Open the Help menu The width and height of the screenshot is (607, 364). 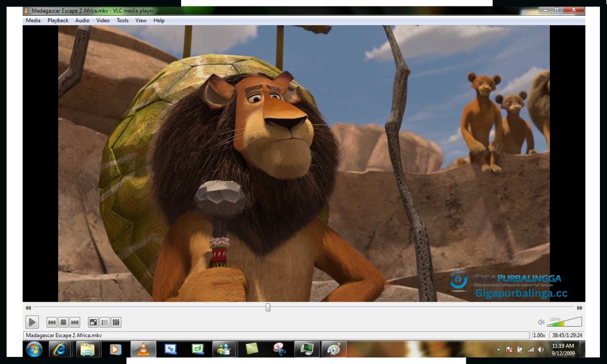[159, 21]
